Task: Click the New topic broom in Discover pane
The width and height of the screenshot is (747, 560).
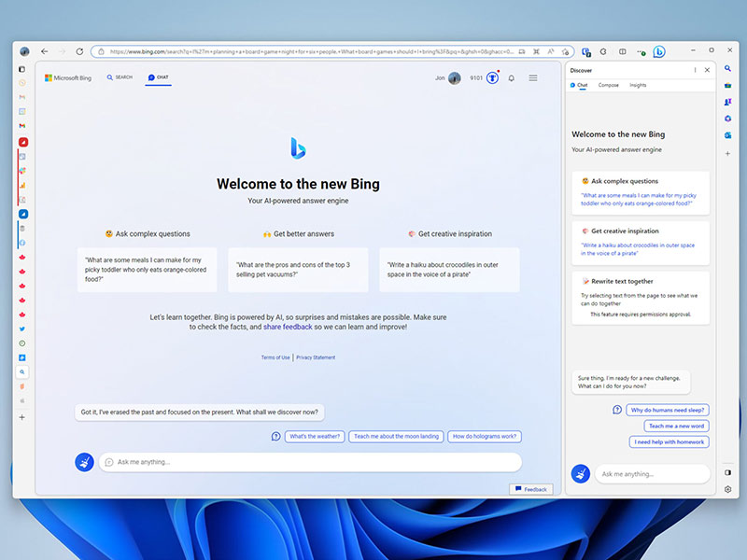Action: pyautogui.click(x=581, y=474)
